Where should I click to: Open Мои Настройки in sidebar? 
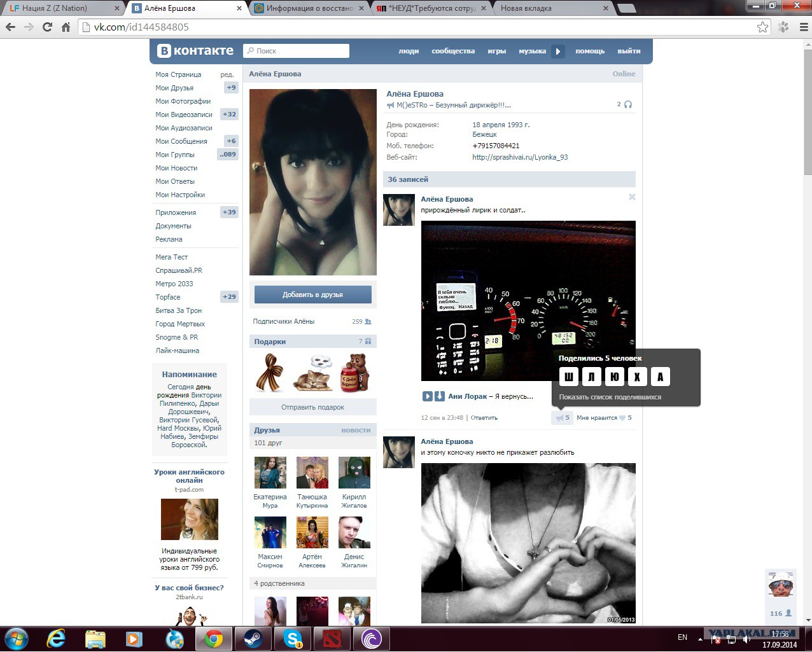click(x=180, y=195)
